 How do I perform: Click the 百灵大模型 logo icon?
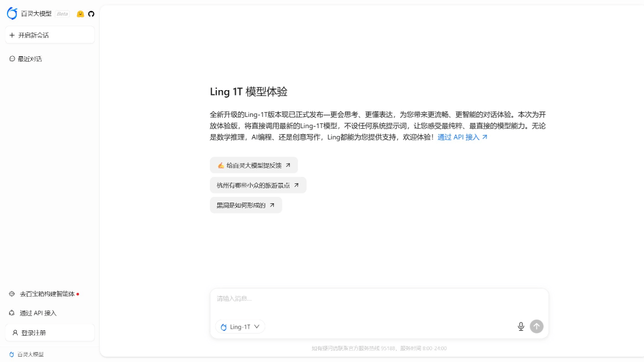(x=12, y=13)
